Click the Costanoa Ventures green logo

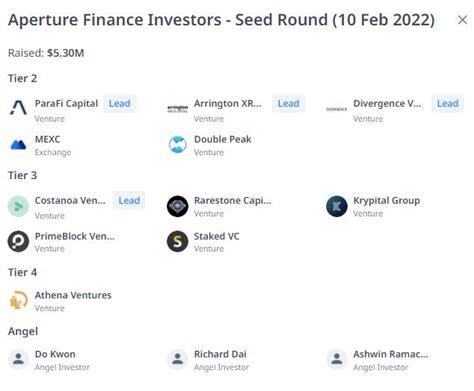pos(18,206)
